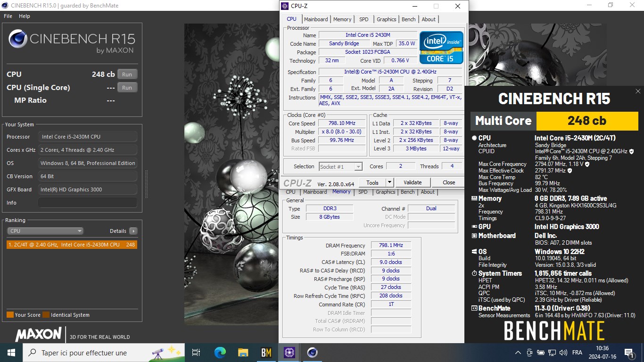This screenshot has width=644, height=362.
Task: Click the BENCHMATE logo in the overlay
Action: point(554,330)
